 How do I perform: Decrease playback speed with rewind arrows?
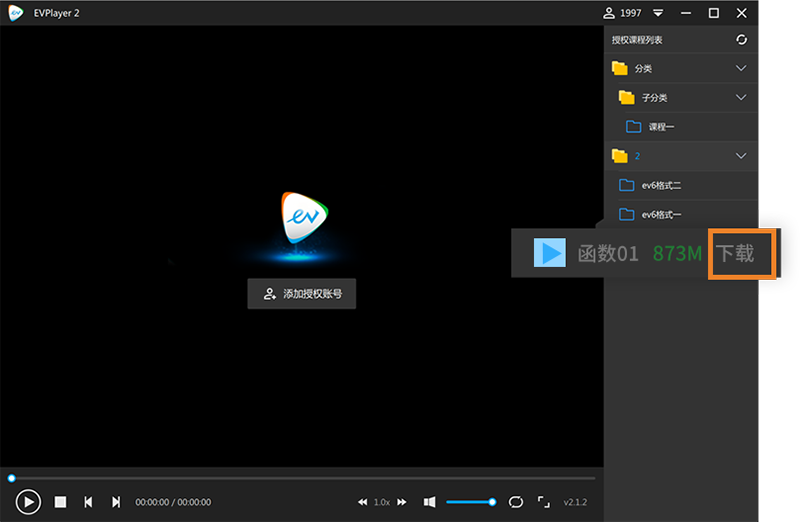click(362, 502)
